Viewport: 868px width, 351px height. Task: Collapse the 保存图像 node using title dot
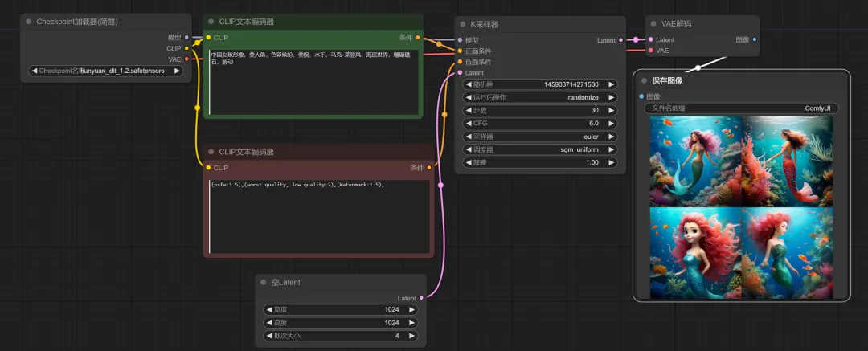644,81
